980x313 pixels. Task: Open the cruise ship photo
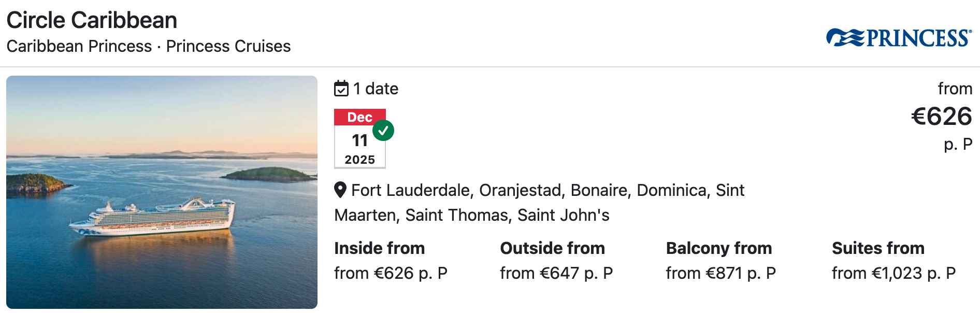(x=162, y=192)
